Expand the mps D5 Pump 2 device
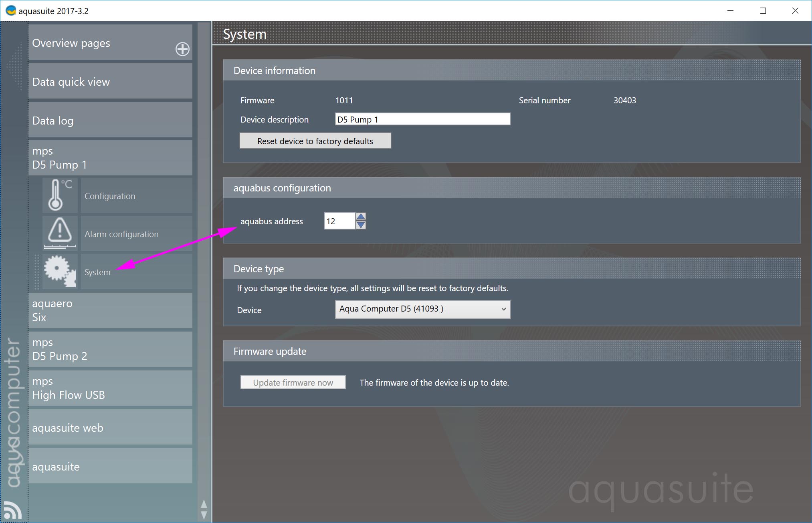The width and height of the screenshot is (812, 523). tap(110, 349)
